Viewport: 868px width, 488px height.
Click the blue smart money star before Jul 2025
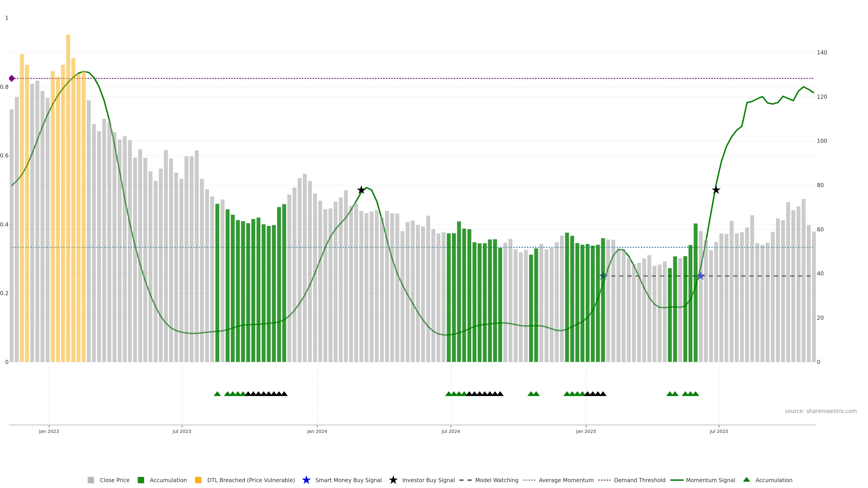pyautogui.click(x=701, y=276)
